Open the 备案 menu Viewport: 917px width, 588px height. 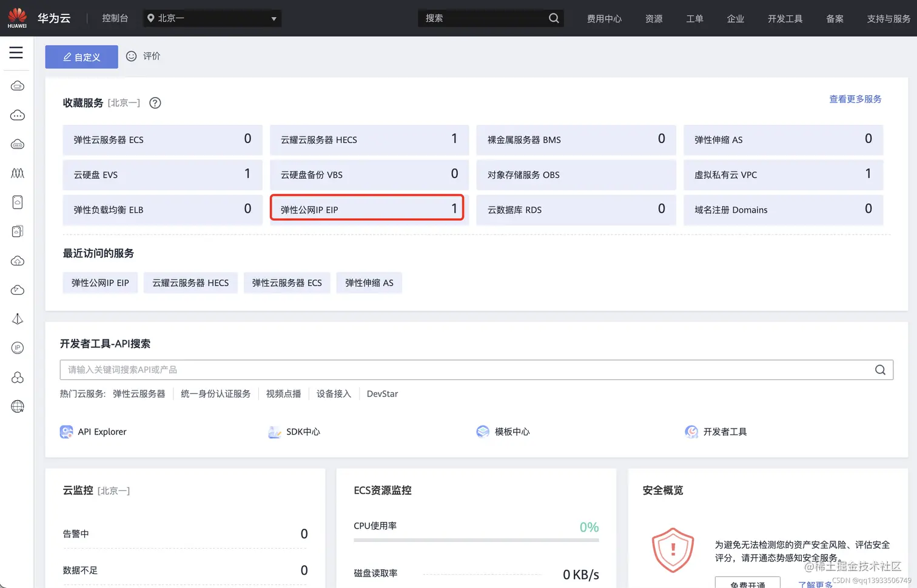(x=835, y=19)
